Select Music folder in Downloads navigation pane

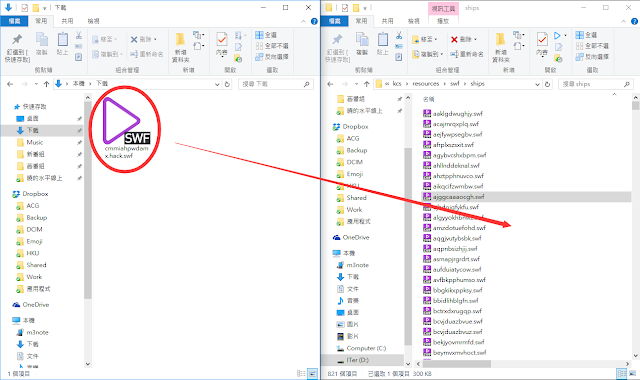click(x=30, y=142)
